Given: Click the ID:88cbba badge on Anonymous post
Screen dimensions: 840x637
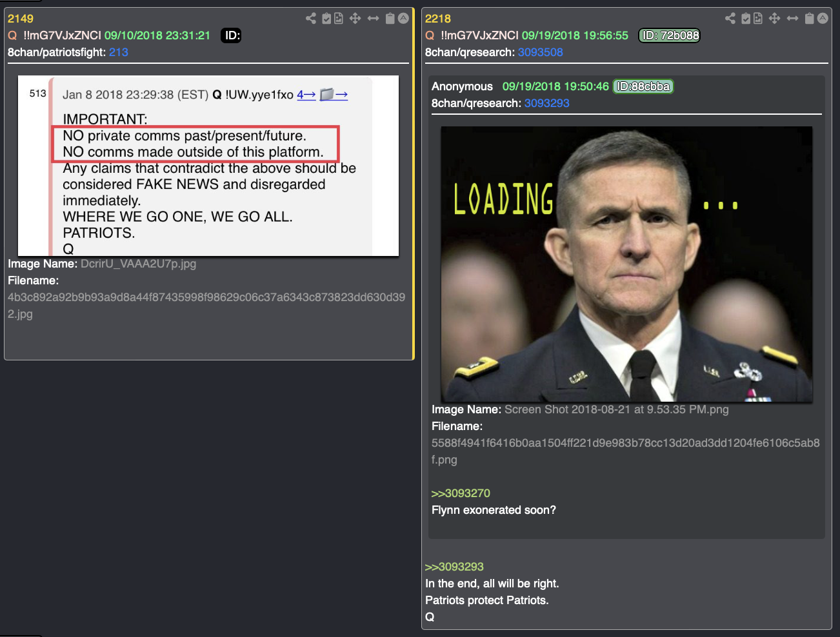Looking at the screenshot, I should pos(643,86).
